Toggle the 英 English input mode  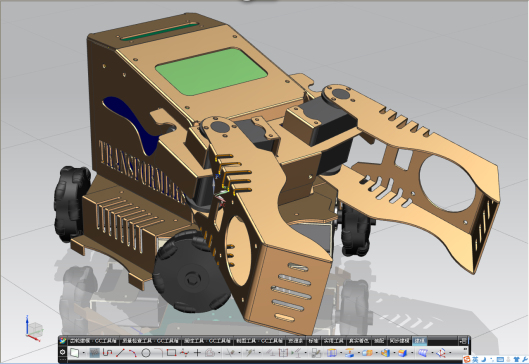pyautogui.click(x=475, y=359)
